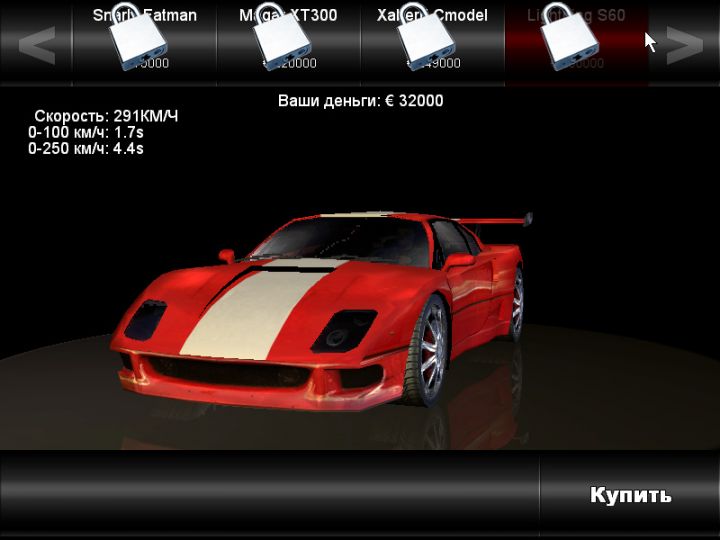Image resolution: width=720 pixels, height=540 pixels.
Task: Click the price below the XT300 car
Action: 300,63
